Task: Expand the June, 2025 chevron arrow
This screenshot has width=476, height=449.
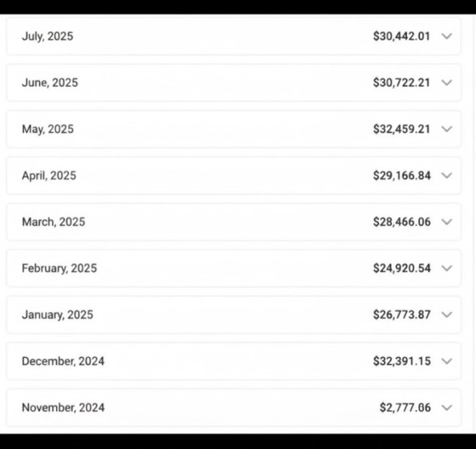Action: pos(447,83)
